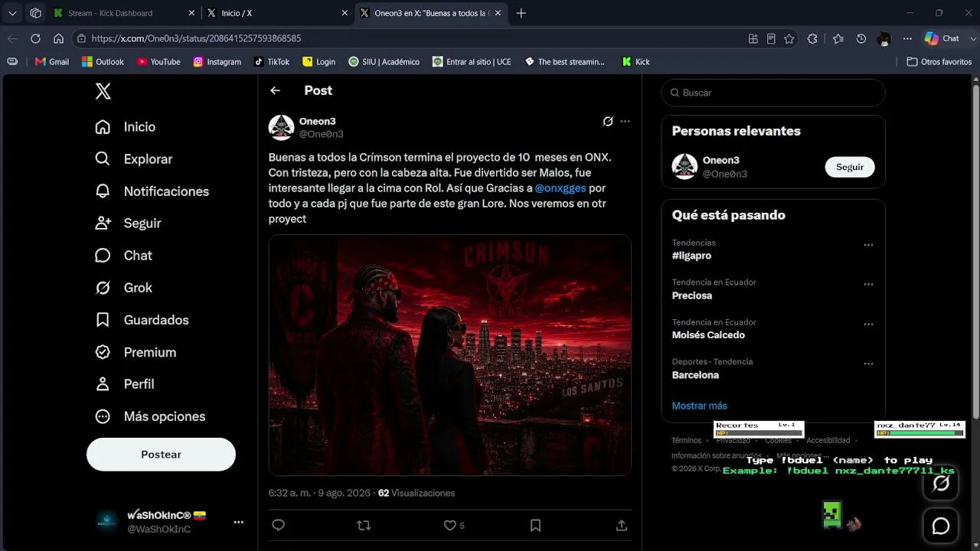The height and width of the screenshot is (551, 980).
Task: Click the repost icon under the post
Action: click(364, 525)
